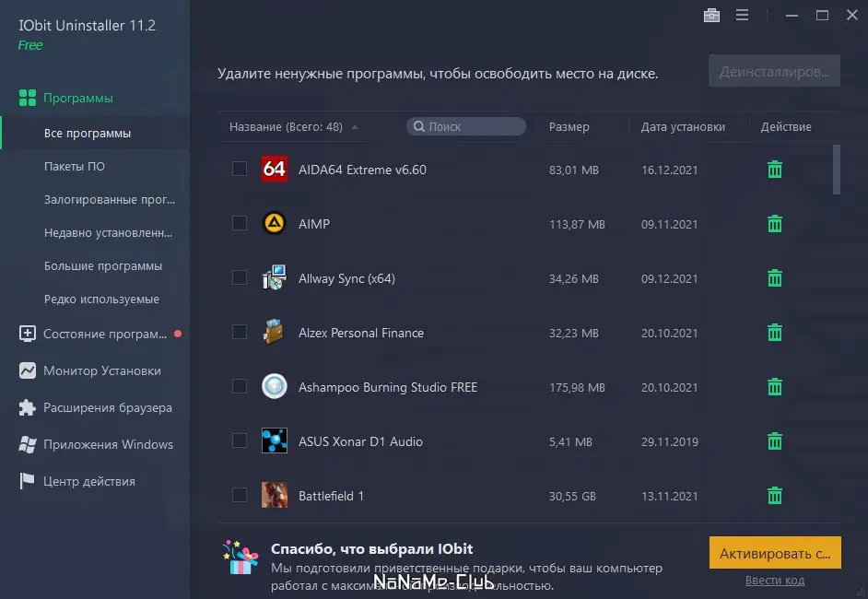Sort list by Дата установки header

point(683,127)
